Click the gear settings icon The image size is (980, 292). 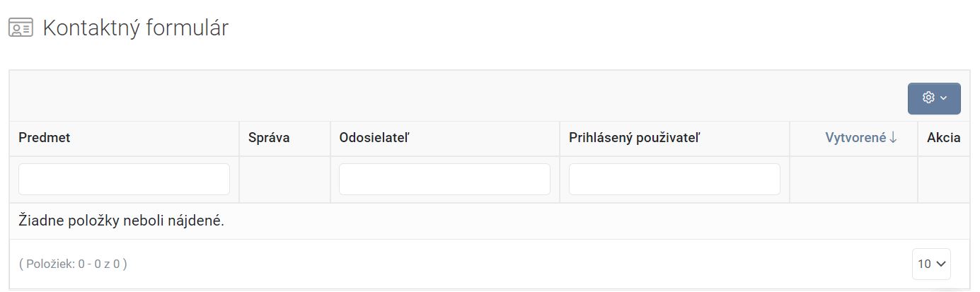pos(928,98)
